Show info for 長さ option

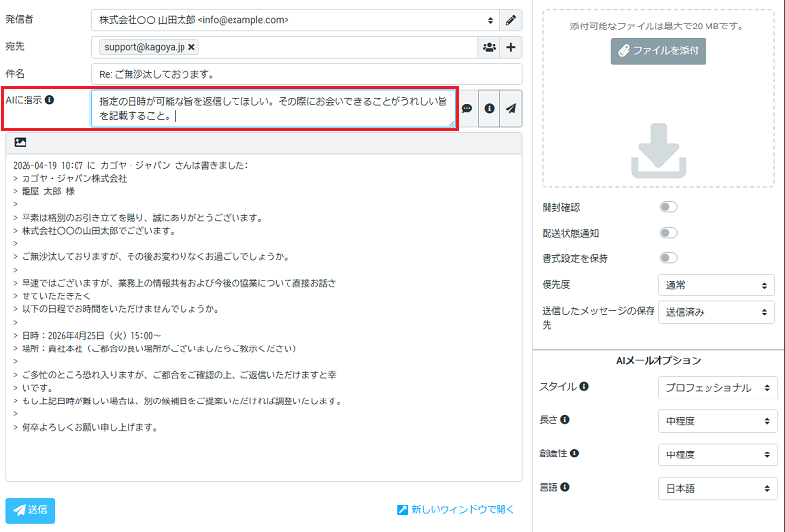565,420
